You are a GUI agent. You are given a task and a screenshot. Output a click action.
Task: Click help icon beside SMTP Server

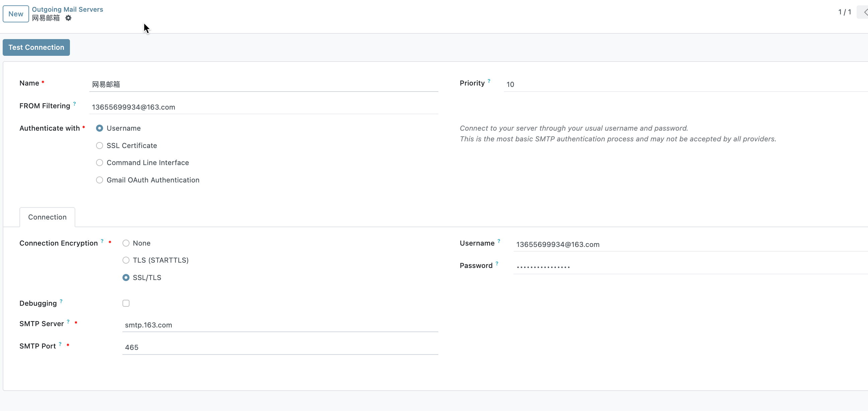[x=68, y=321]
